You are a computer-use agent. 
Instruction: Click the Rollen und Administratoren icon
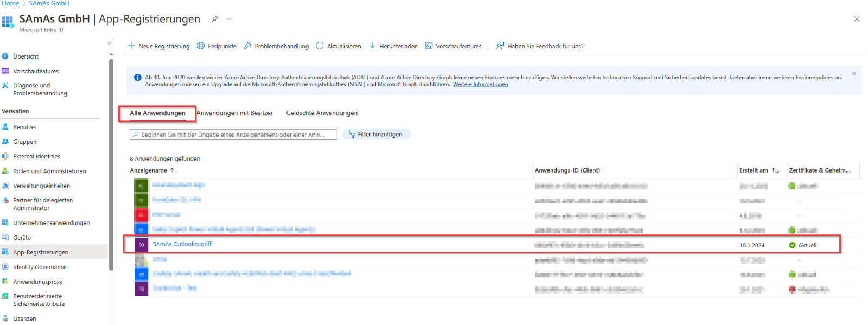pyautogui.click(x=5, y=170)
